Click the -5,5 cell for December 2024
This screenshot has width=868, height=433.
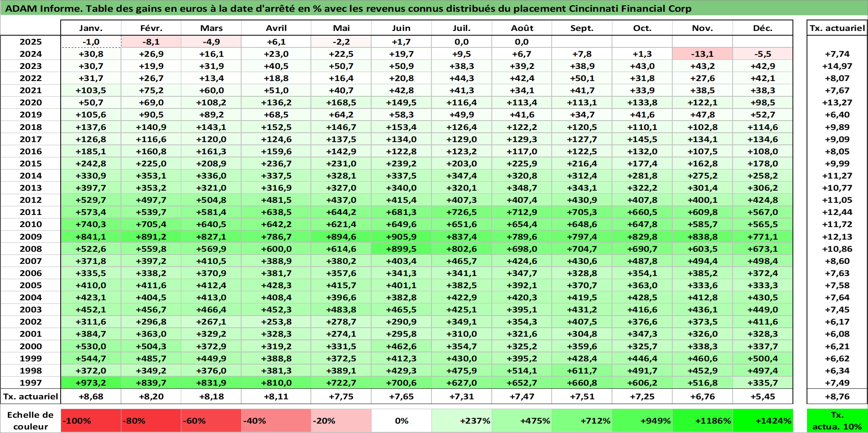pyautogui.click(x=763, y=54)
